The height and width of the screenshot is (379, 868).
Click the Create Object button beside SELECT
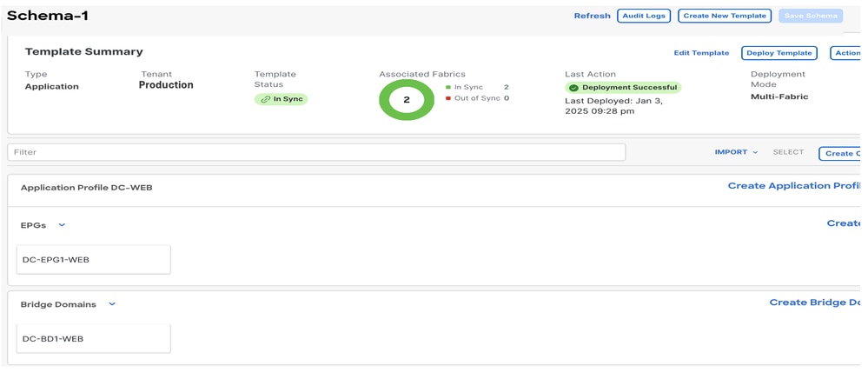[840, 154]
